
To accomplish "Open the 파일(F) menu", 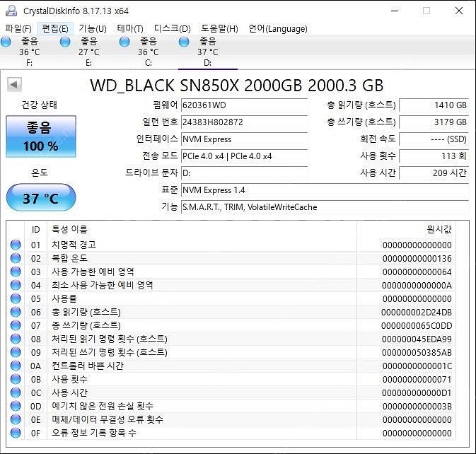I will coord(18,29).
